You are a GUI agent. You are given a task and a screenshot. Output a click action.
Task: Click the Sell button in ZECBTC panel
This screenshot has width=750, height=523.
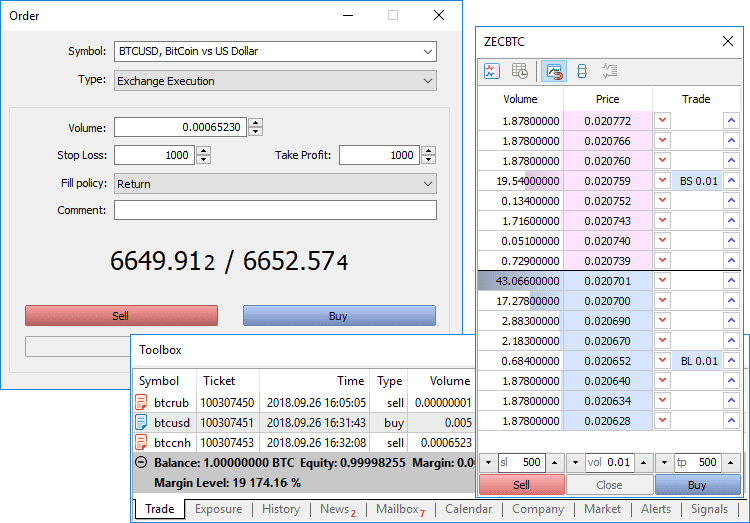(x=522, y=485)
